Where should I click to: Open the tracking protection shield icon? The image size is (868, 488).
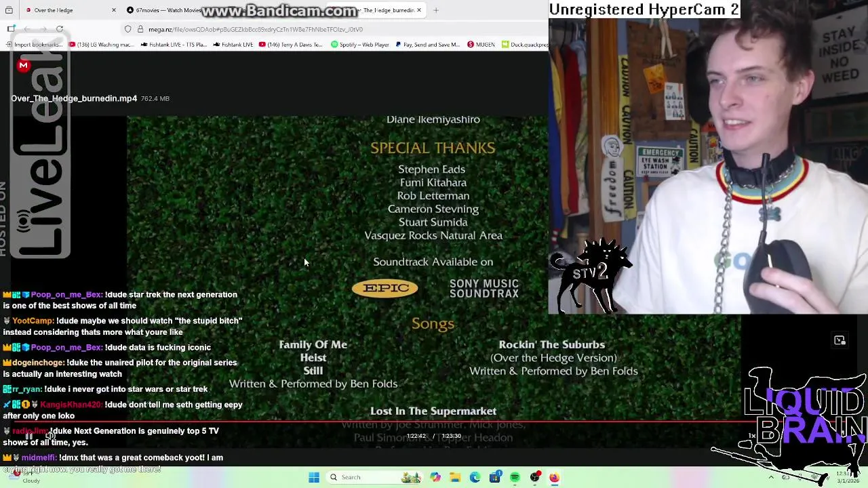(x=127, y=29)
